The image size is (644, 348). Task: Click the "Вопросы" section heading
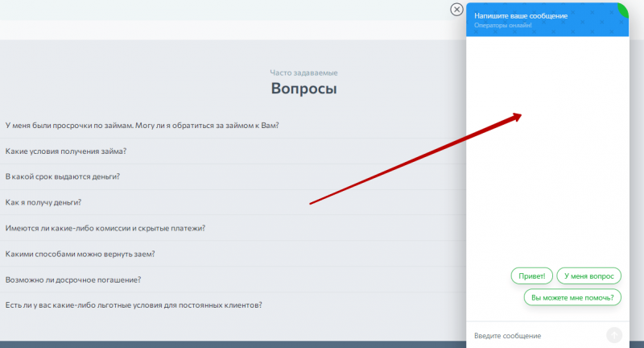click(303, 89)
